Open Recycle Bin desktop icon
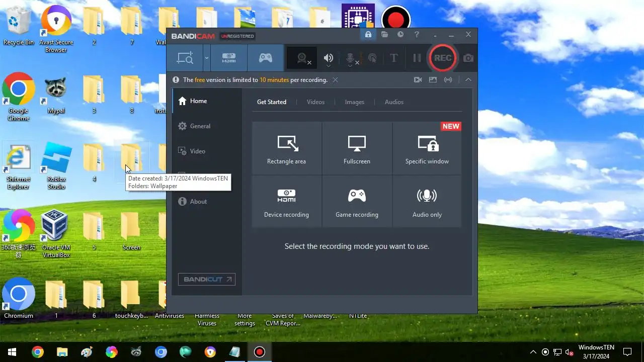Image resolution: width=644 pixels, height=362 pixels. (x=19, y=25)
